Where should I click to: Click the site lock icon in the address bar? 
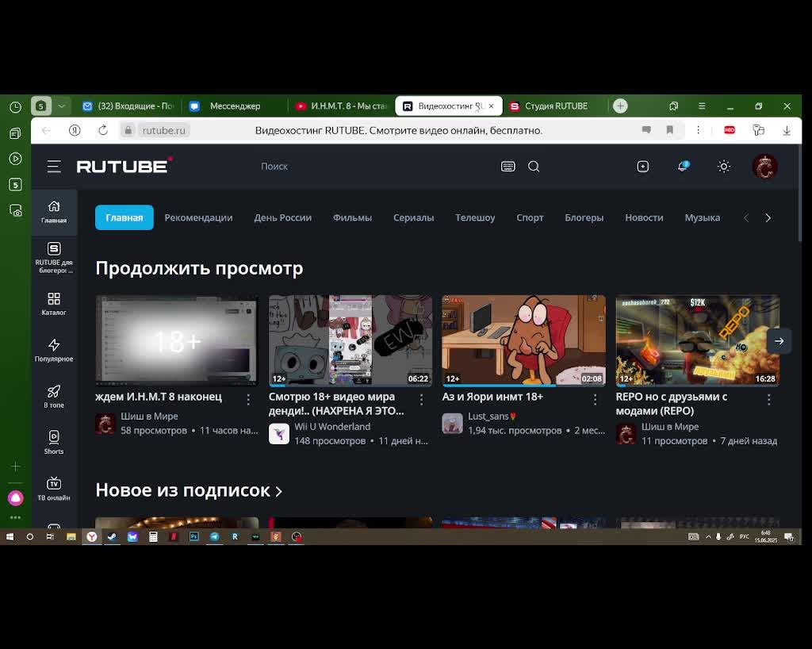(128, 130)
